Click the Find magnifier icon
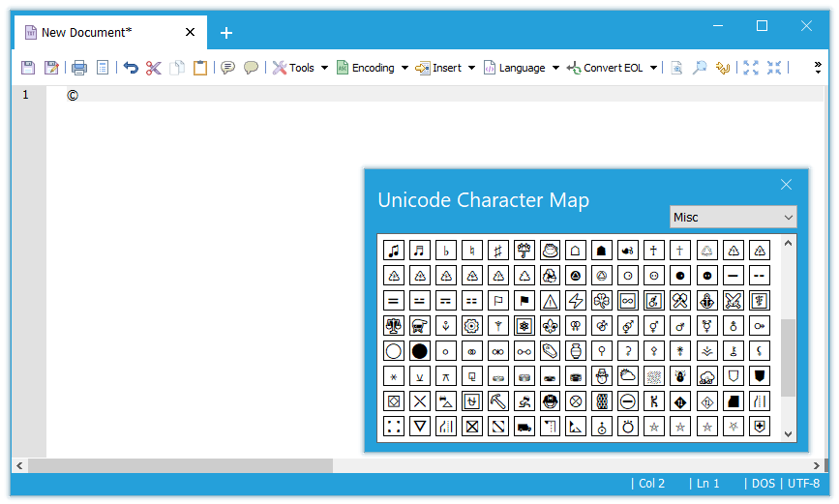Viewport: 839px width, 504px height. (700, 68)
